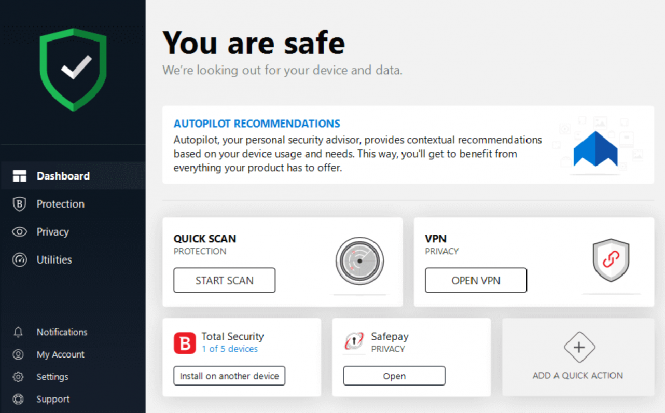Click PROTECTION label under Quick Scan
Screen dimensions: 665x413
tap(200, 251)
